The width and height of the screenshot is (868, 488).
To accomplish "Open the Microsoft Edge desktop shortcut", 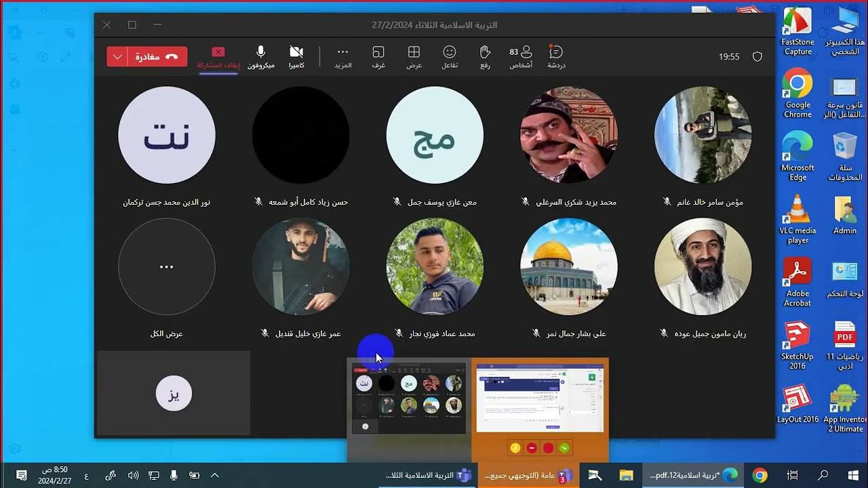I will coord(798,157).
